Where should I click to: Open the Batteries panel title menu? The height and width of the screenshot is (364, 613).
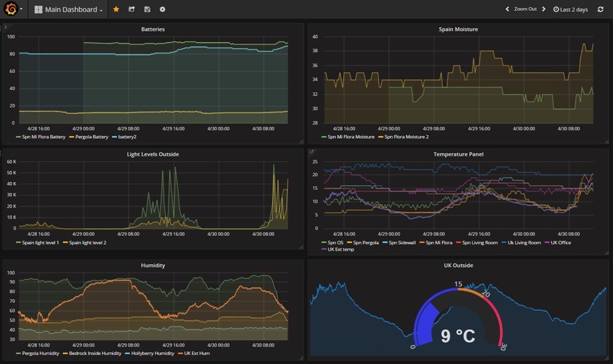point(153,29)
